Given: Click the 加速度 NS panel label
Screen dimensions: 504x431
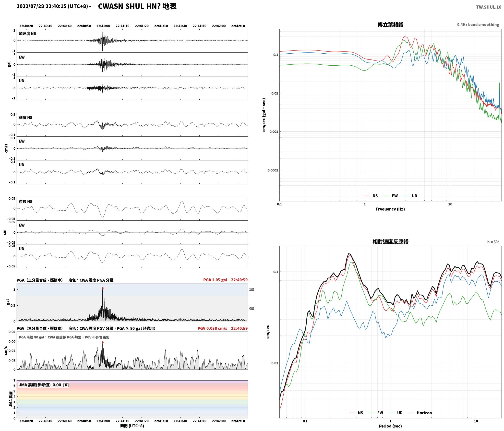Looking at the screenshot, I should [27, 34].
